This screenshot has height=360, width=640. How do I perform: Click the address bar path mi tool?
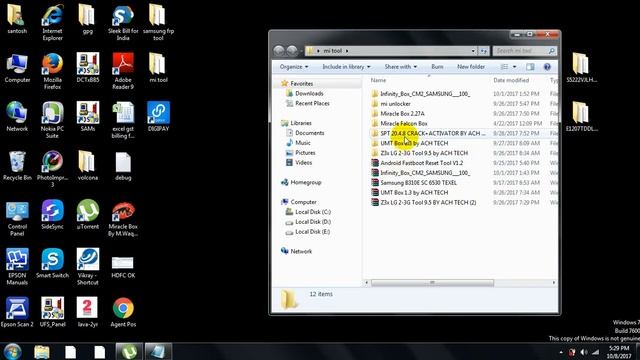[x=333, y=51]
